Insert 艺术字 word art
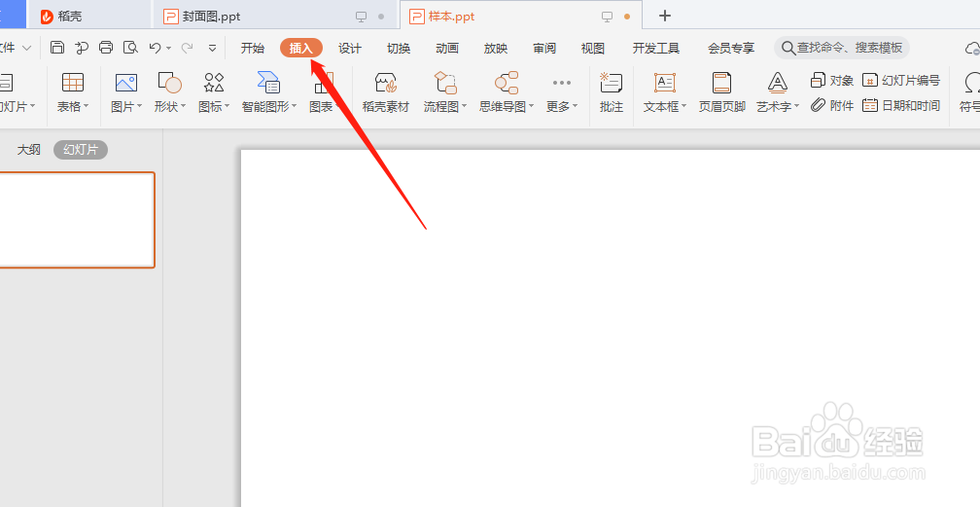The width and height of the screenshot is (980, 507). click(777, 82)
